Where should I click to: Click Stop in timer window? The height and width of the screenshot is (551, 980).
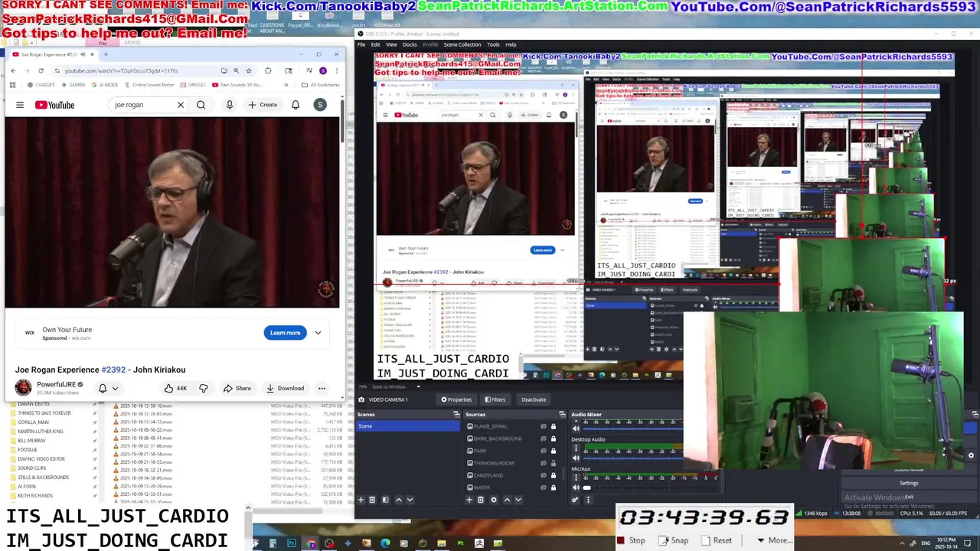click(631, 540)
